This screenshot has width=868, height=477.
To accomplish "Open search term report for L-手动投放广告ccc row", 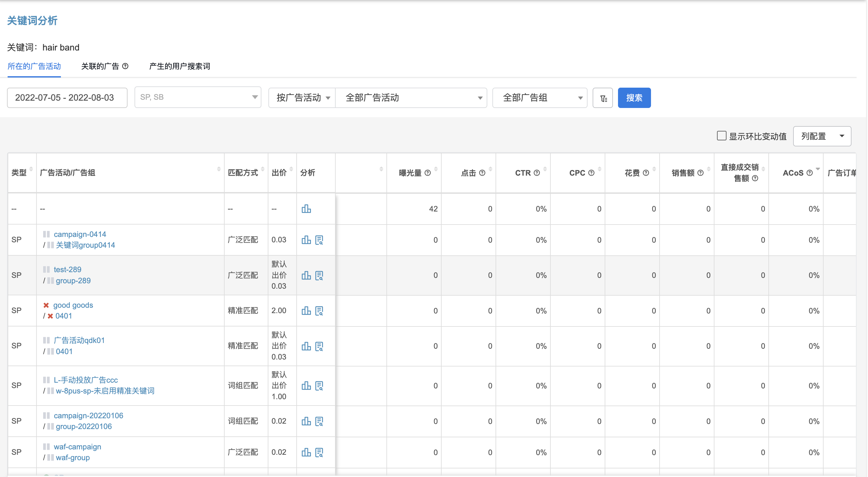I will pyautogui.click(x=319, y=386).
